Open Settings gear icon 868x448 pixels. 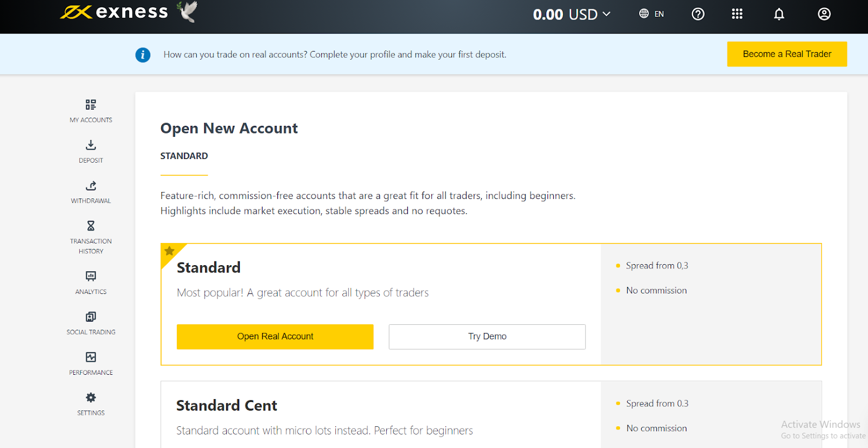(91, 398)
